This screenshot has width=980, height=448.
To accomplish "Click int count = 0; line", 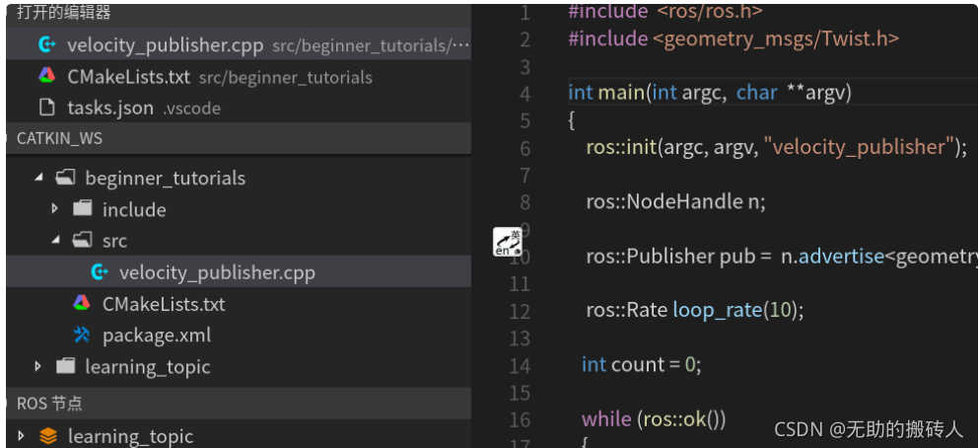I will (x=641, y=365).
